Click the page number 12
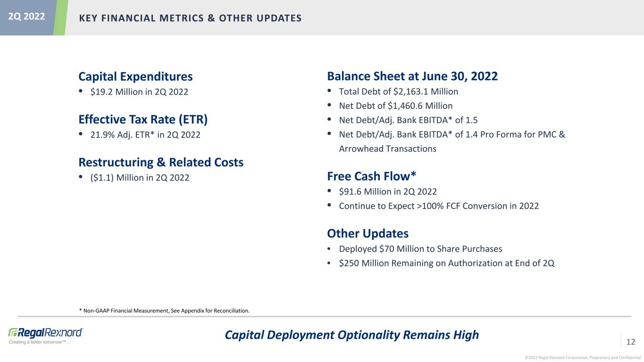The width and height of the screenshot is (644, 362). tap(630, 342)
